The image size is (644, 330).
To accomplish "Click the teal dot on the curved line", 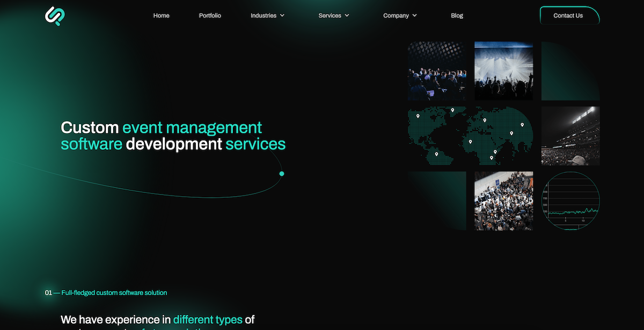I will click(x=281, y=174).
